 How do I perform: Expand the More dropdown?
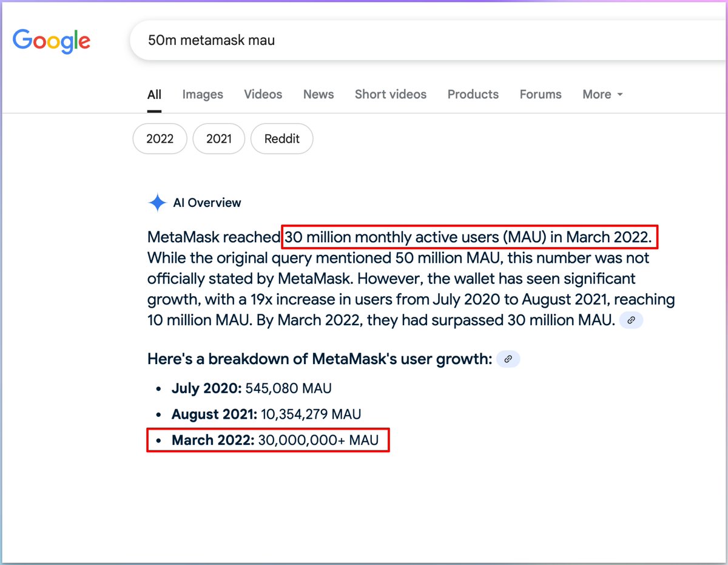pyautogui.click(x=602, y=95)
